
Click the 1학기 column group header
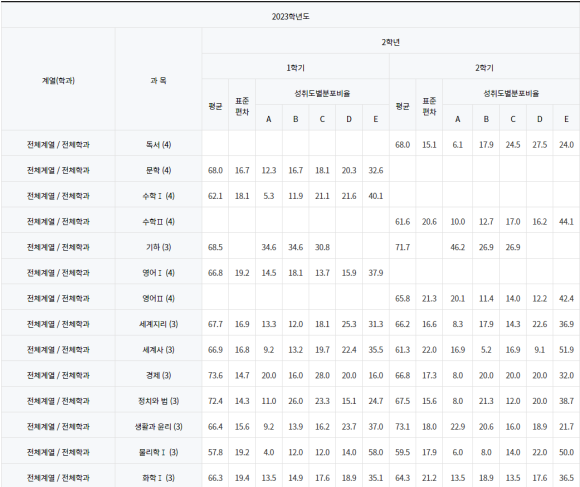(296, 67)
